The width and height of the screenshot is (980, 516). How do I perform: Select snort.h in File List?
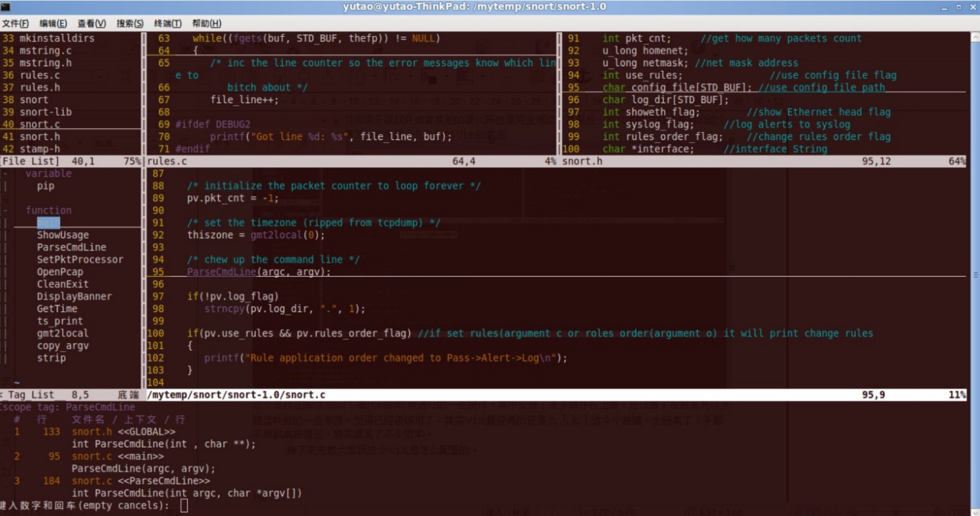pyautogui.click(x=40, y=137)
